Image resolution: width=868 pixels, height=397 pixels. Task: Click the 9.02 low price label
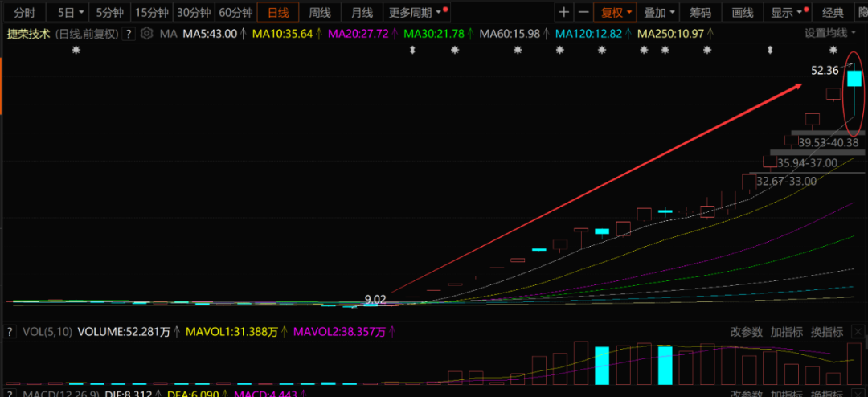375,300
